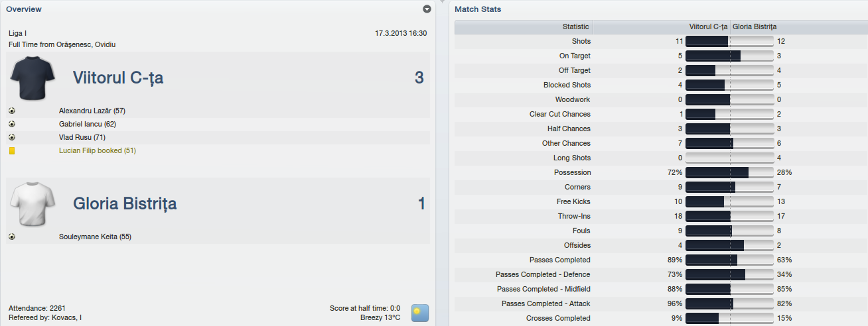
Task: Click the Viitorul C-ța column header
Action: tap(662, 27)
